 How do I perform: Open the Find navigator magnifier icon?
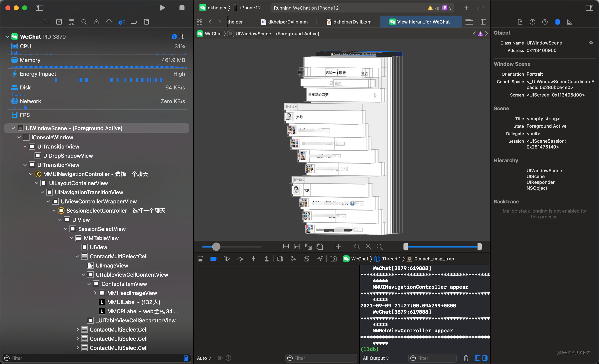84,22
